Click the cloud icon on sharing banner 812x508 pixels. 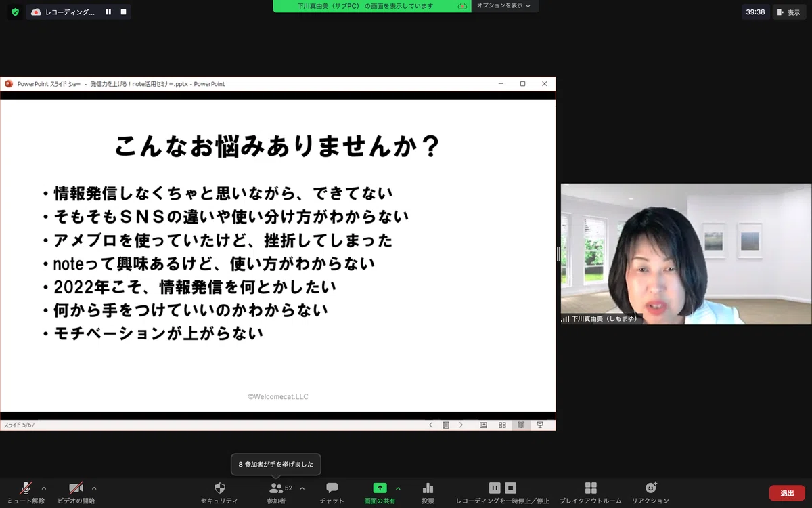(462, 5)
